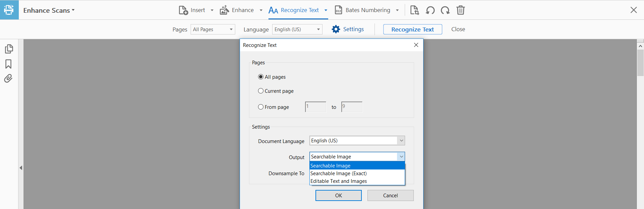Open the Pages dropdown in toolbar
Screen dimensions: 644x209
(213, 29)
